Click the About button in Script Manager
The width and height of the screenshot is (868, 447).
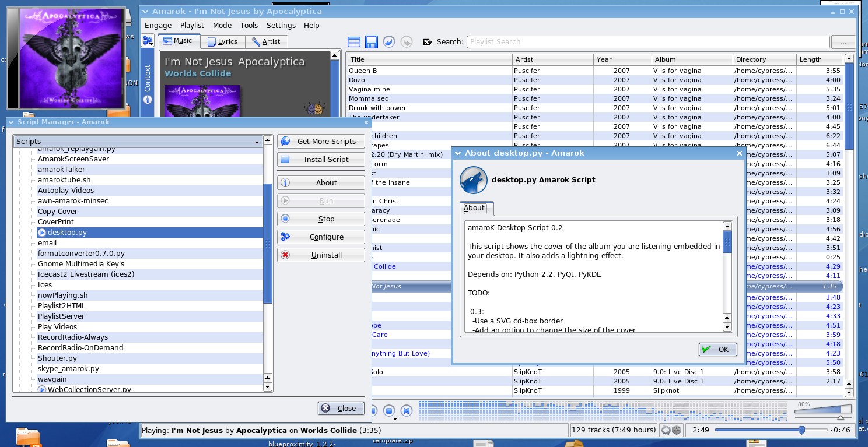[x=321, y=183]
